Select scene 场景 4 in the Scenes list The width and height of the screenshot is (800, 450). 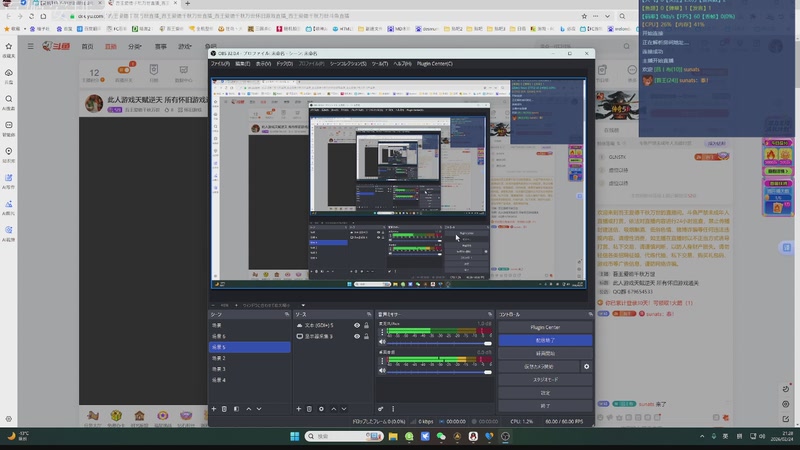(249, 380)
